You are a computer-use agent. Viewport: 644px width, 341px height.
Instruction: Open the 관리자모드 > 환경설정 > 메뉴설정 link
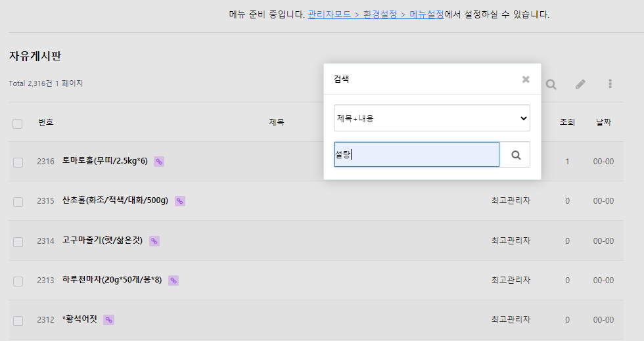376,14
